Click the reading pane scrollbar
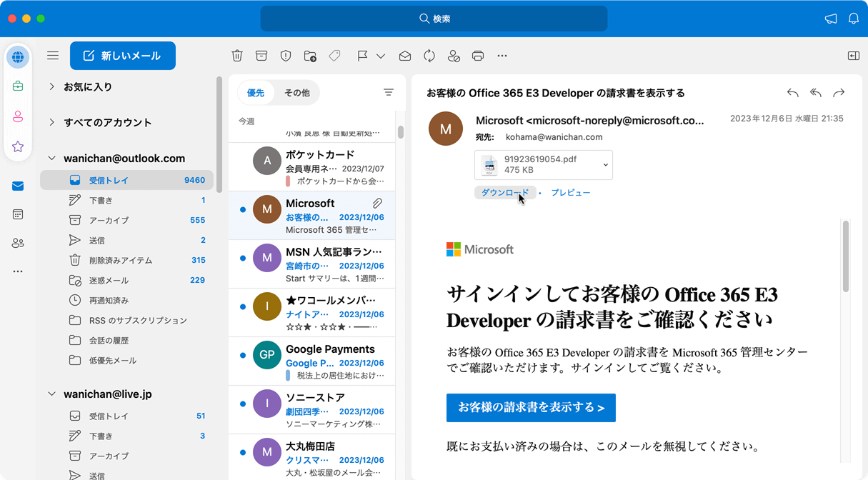 tap(846, 256)
